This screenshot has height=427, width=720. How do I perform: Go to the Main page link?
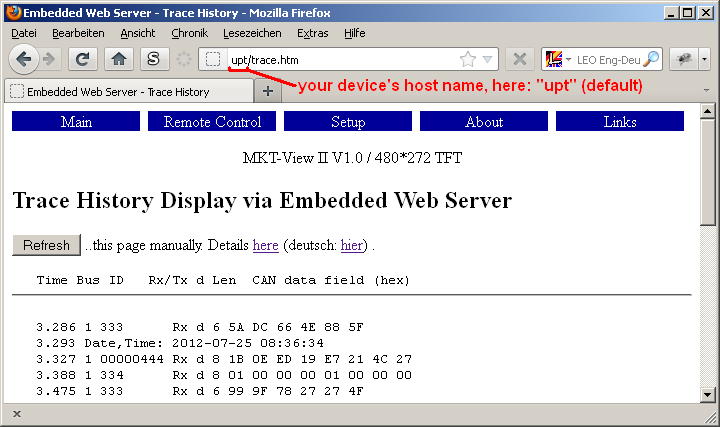(x=76, y=121)
